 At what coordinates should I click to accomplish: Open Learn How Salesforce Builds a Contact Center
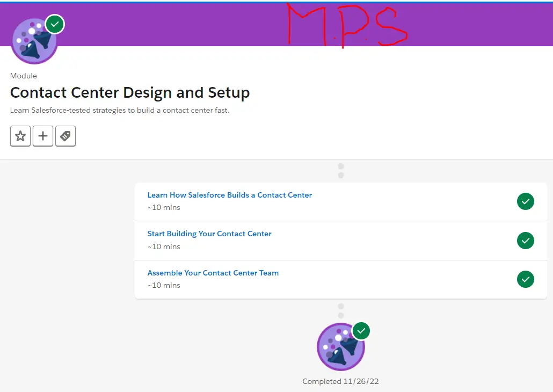tap(229, 195)
